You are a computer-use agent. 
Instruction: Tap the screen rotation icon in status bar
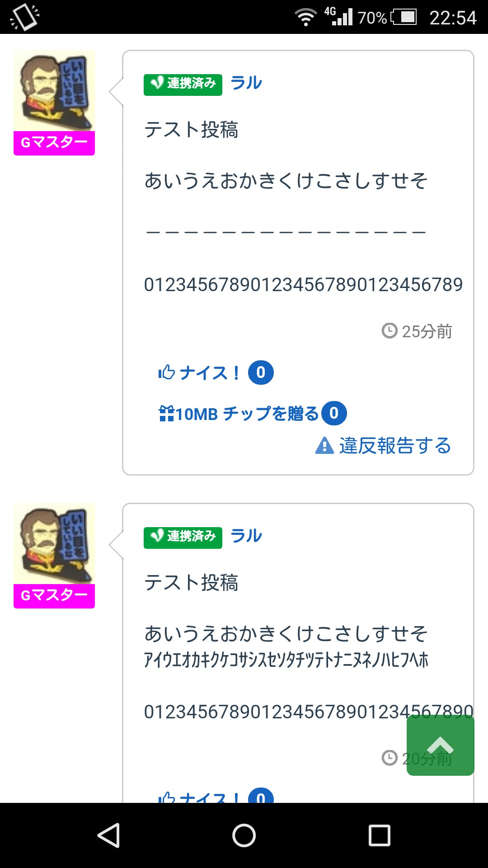pyautogui.click(x=24, y=17)
